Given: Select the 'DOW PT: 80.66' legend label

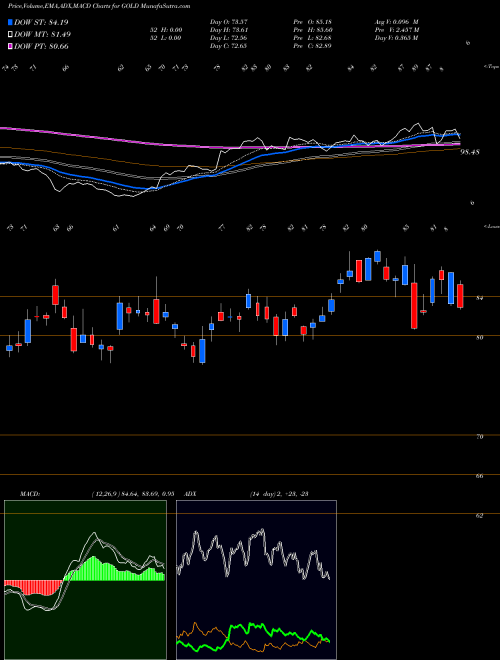Looking at the screenshot, I should [x=41, y=46].
